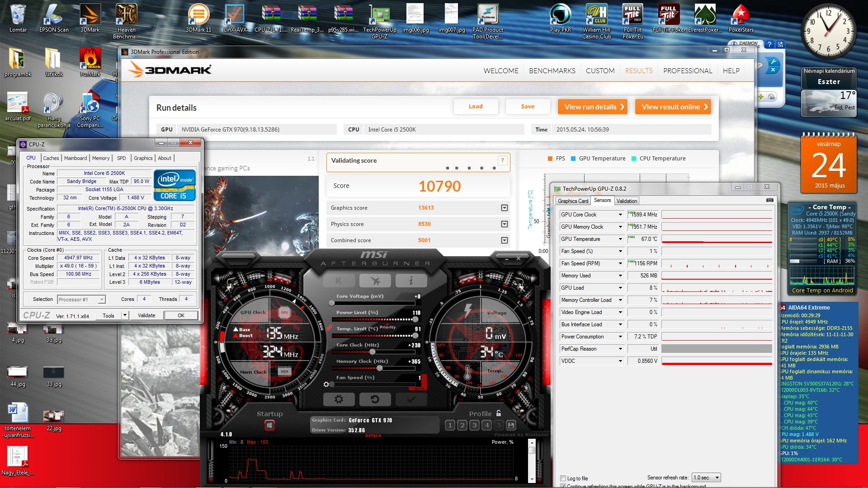Open CPU-Z Tools dropdown arrow

(125, 315)
